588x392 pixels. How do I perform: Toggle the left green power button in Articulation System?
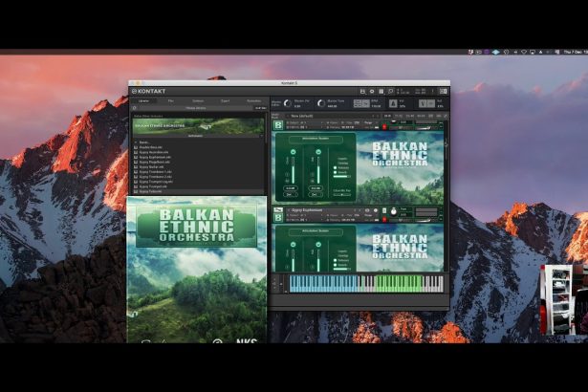(291, 152)
